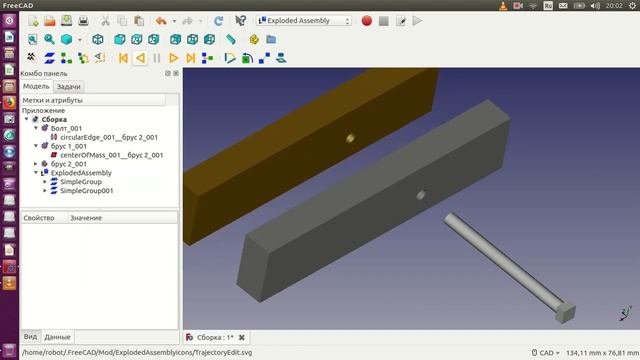Viewport: 640px width, 360px height.
Task: Click the Значение column header
Action: [x=122, y=218]
